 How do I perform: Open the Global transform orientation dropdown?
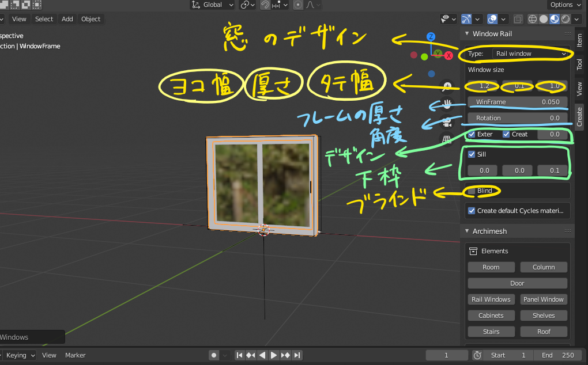[212, 5]
